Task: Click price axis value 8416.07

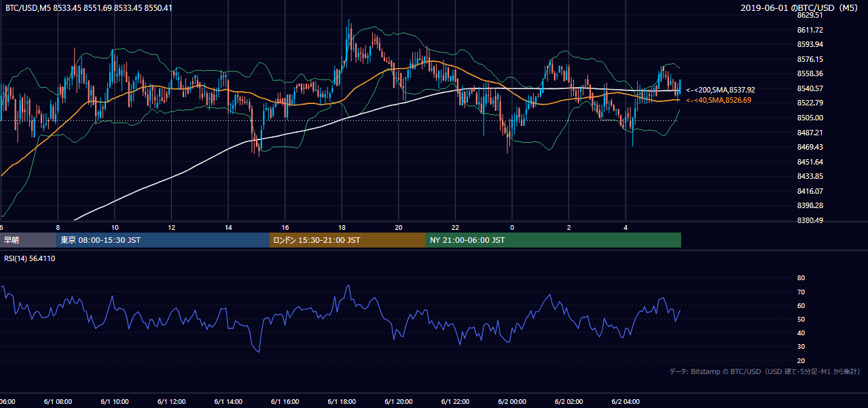Action: pos(810,191)
